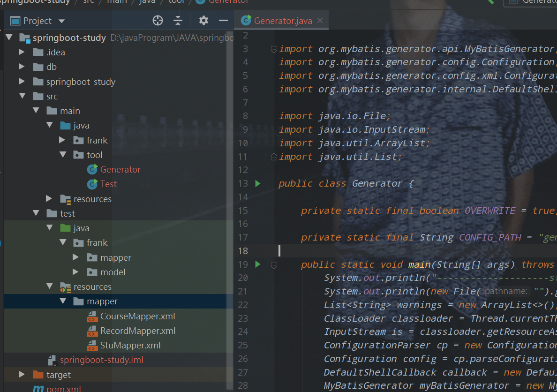
Task: Close the Generator.java tab
Action: (x=320, y=21)
